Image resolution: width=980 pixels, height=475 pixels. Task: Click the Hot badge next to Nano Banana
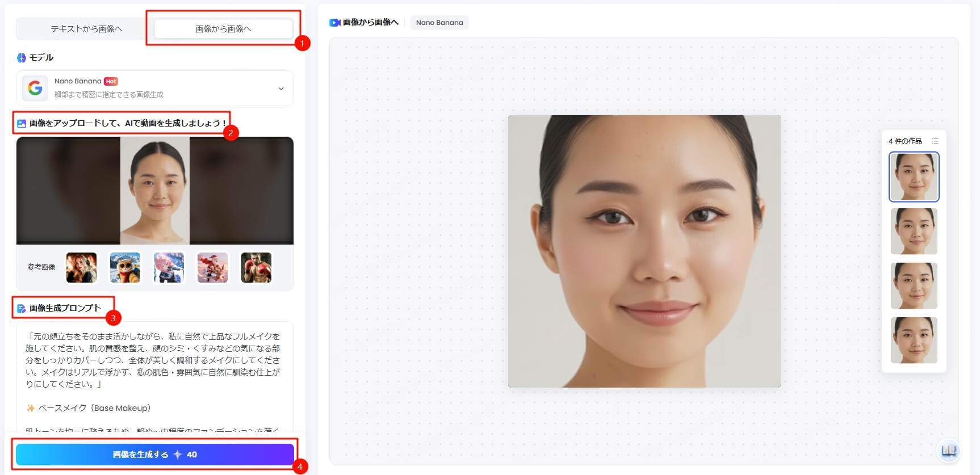coord(111,81)
